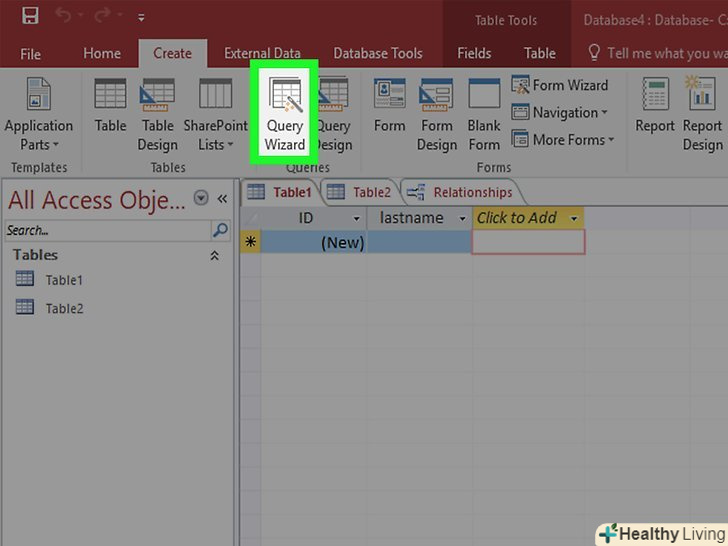Switch to the Table2 document tab
Image resolution: width=728 pixels, height=546 pixels.
click(x=359, y=192)
